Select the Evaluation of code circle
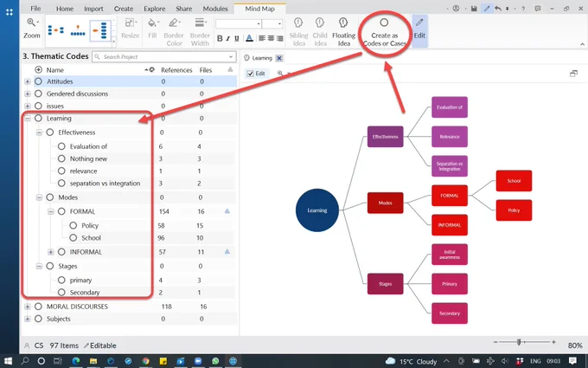Viewport: 588px width, 368px height. (x=61, y=146)
